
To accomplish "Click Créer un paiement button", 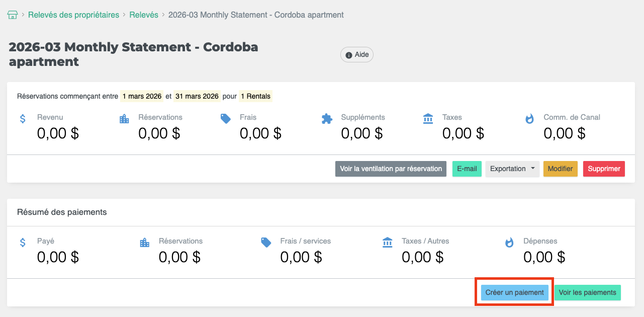I will [514, 292].
